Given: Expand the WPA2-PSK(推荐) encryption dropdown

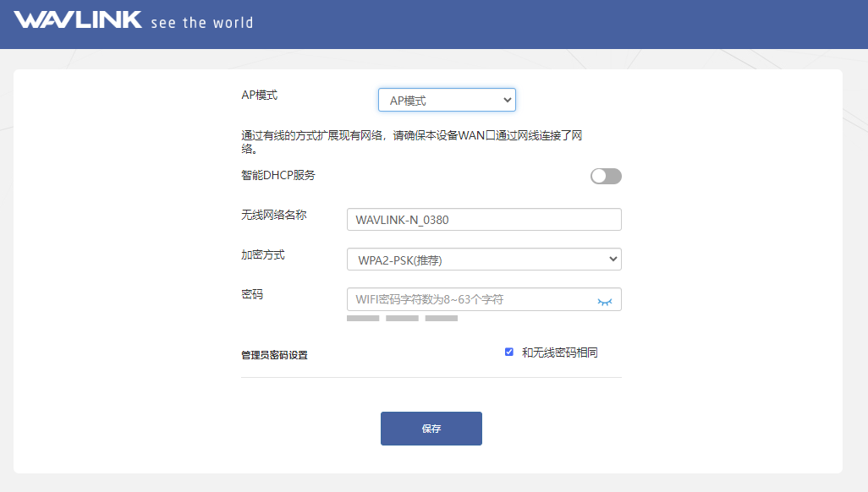Looking at the screenshot, I should (484, 260).
